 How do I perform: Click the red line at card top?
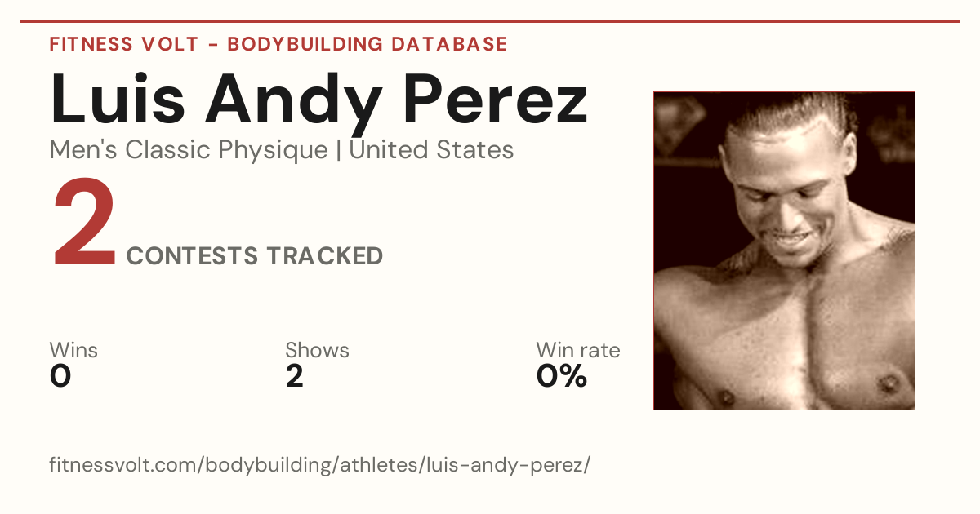pyautogui.click(x=490, y=21)
